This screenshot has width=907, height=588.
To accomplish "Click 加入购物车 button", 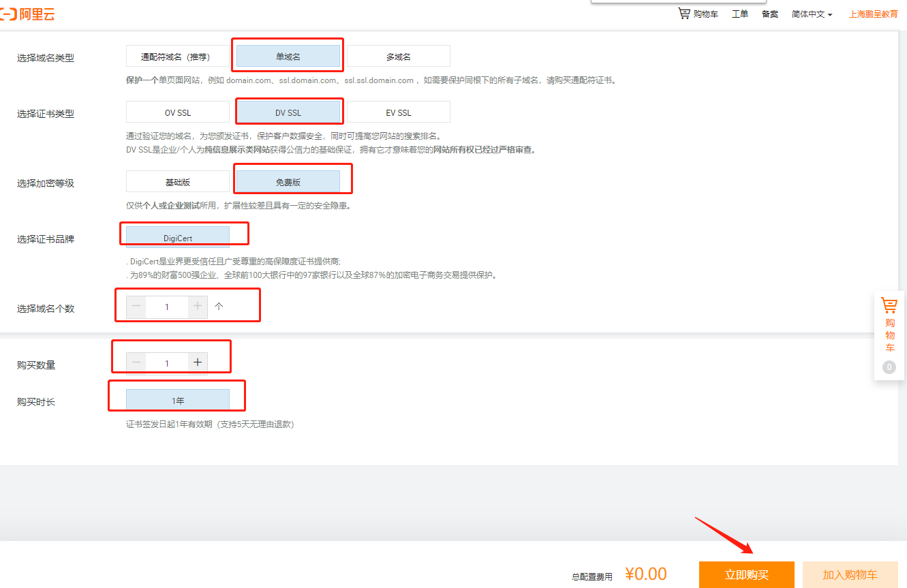I will (850, 574).
